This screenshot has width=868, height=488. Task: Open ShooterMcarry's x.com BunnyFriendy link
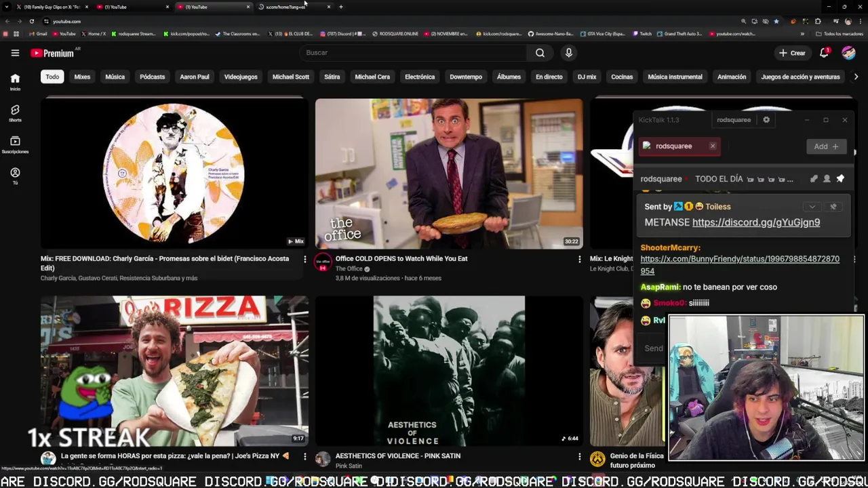click(740, 265)
